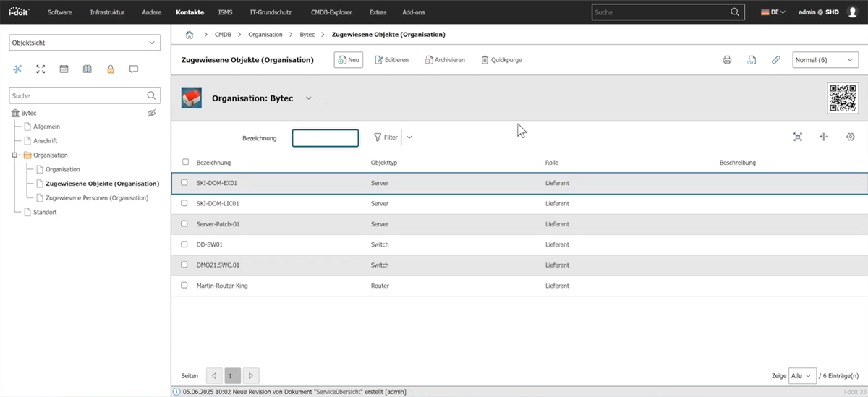The width and height of the screenshot is (868, 397).
Task: Click the expand arrows sidebar icon
Action: point(41,69)
